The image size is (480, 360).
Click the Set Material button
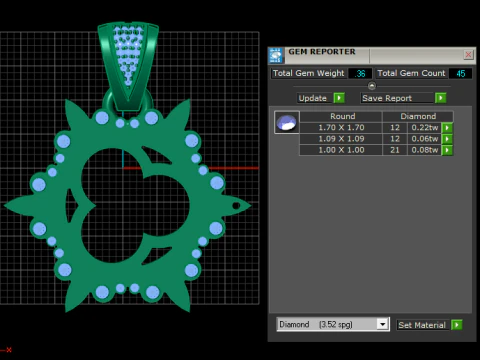(x=423, y=325)
